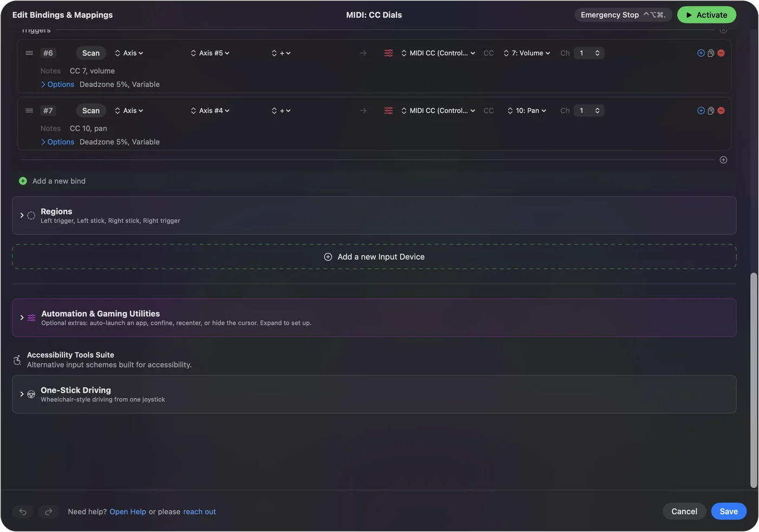Open the 7: Volume CC dropdown
This screenshot has height=532, width=759.
(527, 53)
